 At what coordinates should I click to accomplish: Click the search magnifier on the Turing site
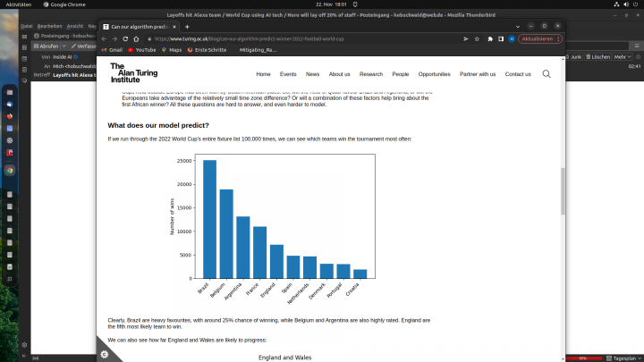[x=547, y=74]
